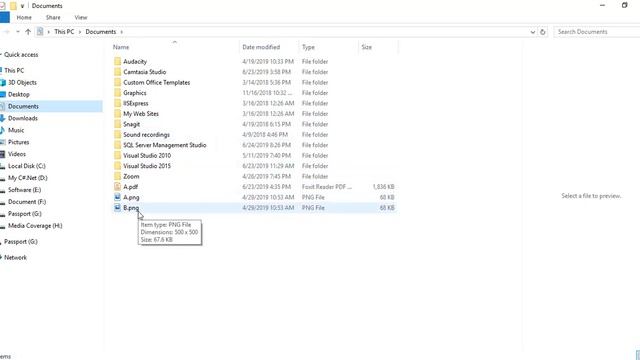This screenshot has height=360, width=640.
Task: Select This PC in the breadcrumb path
Action: pyautogui.click(x=64, y=32)
